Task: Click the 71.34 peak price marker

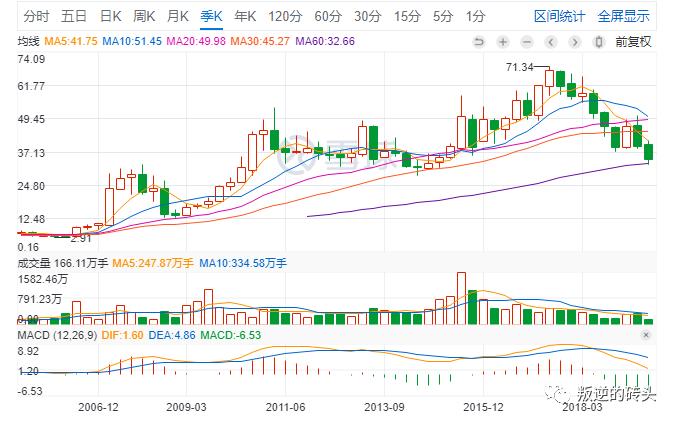Action: 520,67
